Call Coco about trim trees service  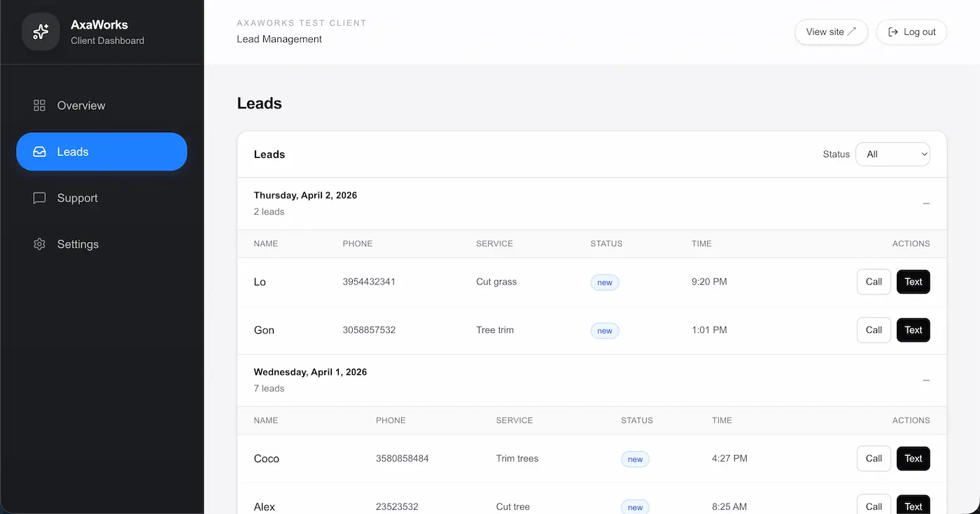pyautogui.click(x=874, y=458)
